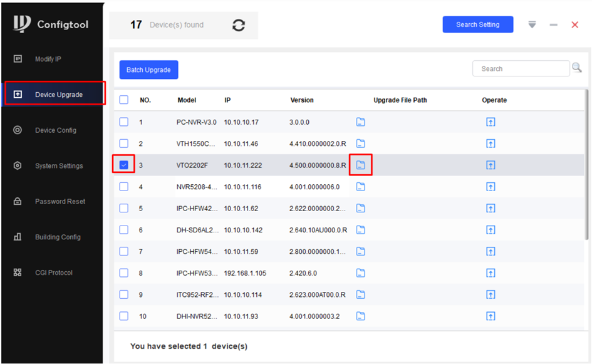Browse upgrade file for NVR5208 device
This screenshot has height=364, width=592.
[360, 187]
